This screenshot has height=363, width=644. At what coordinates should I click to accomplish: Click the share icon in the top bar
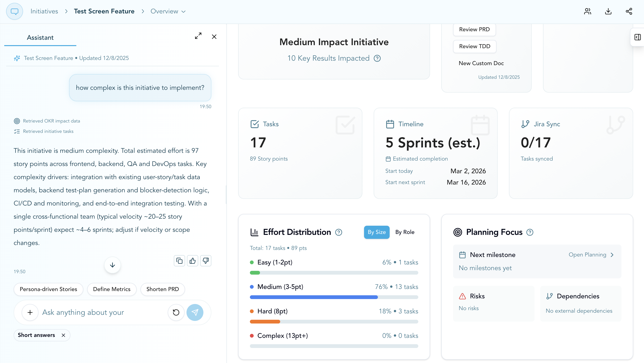pyautogui.click(x=629, y=11)
